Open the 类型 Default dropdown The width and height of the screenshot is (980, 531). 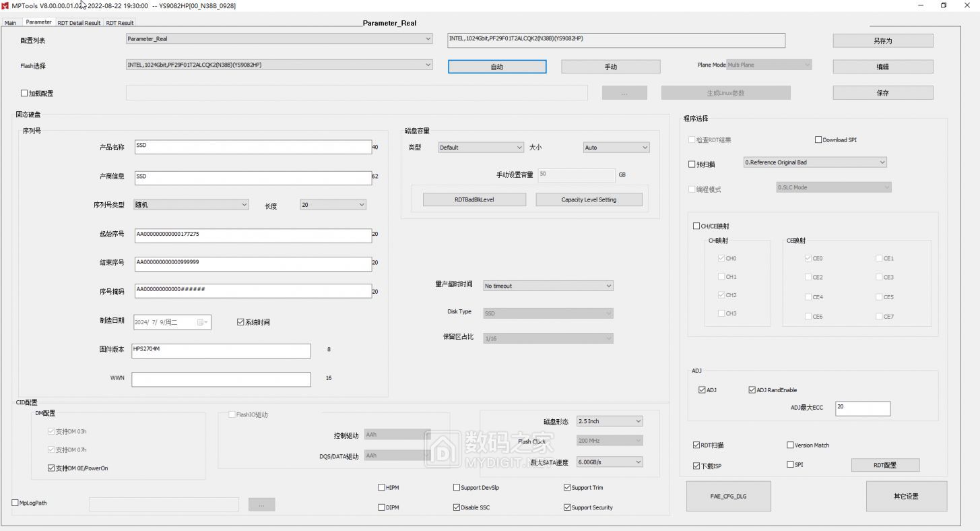point(481,148)
